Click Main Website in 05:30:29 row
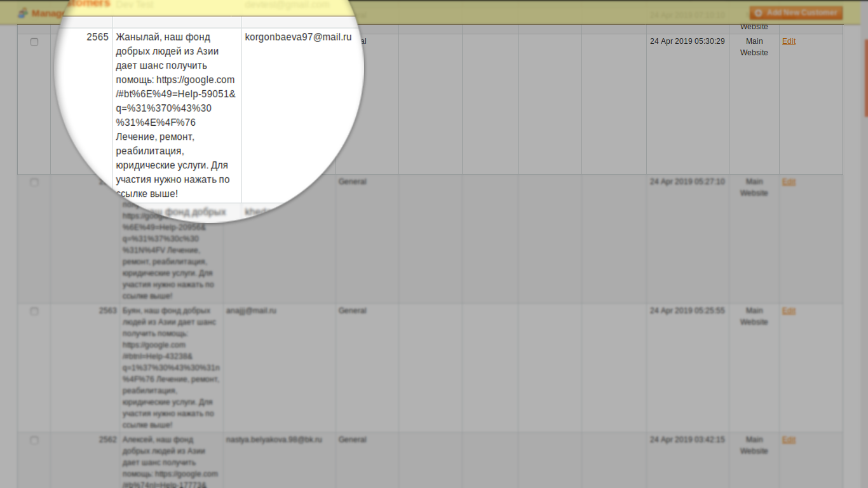868x488 pixels. tap(754, 47)
